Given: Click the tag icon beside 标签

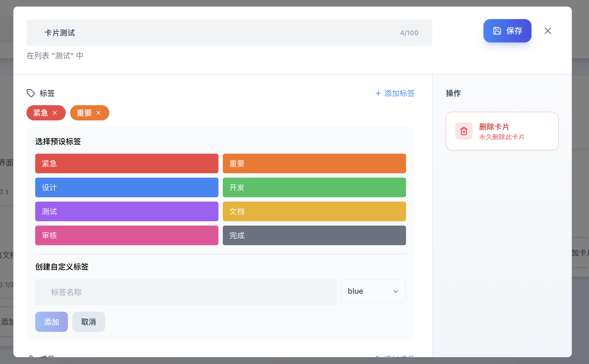Looking at the screenshot, I should [31, 93].
